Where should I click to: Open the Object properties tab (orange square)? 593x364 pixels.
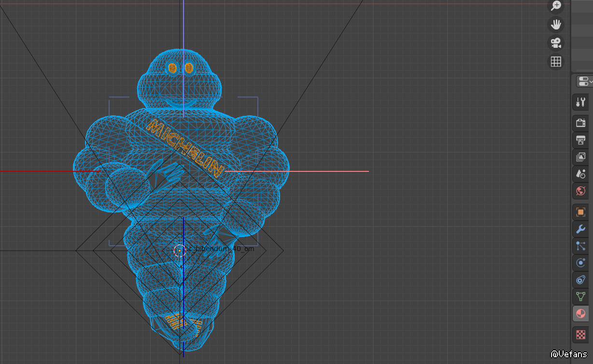581,212
